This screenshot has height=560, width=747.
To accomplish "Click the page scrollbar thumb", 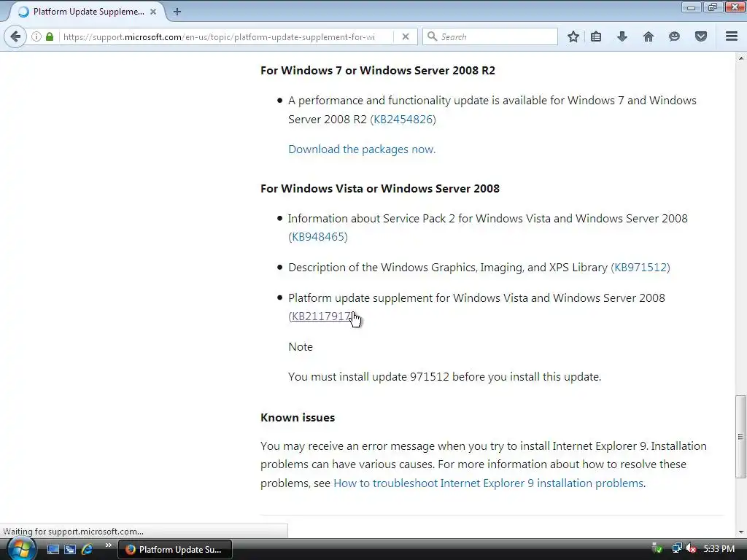I will click(x=740, y=436).
